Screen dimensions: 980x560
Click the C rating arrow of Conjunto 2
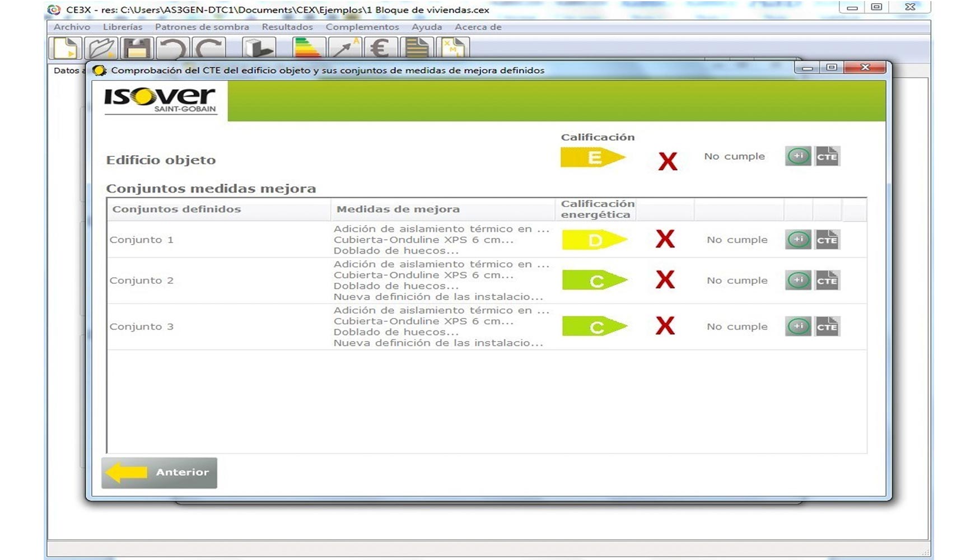click(595, 281)
